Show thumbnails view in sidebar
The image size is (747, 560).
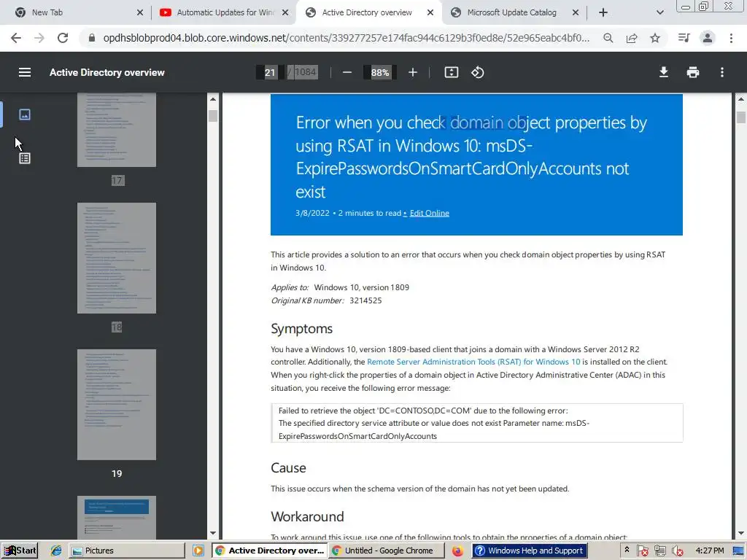click(x=25, y=114)
